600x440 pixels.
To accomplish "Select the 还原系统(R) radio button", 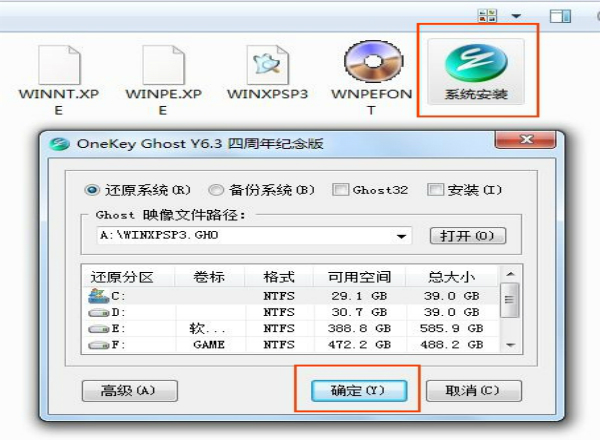I will coord(93,190).
